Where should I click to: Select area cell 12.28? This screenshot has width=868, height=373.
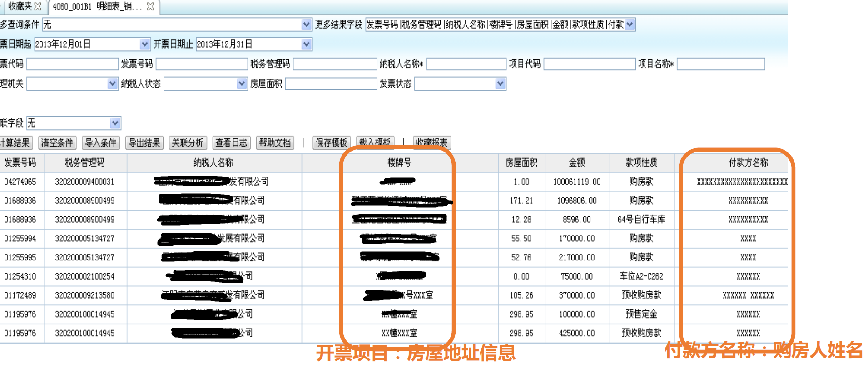tap(521, 220)
